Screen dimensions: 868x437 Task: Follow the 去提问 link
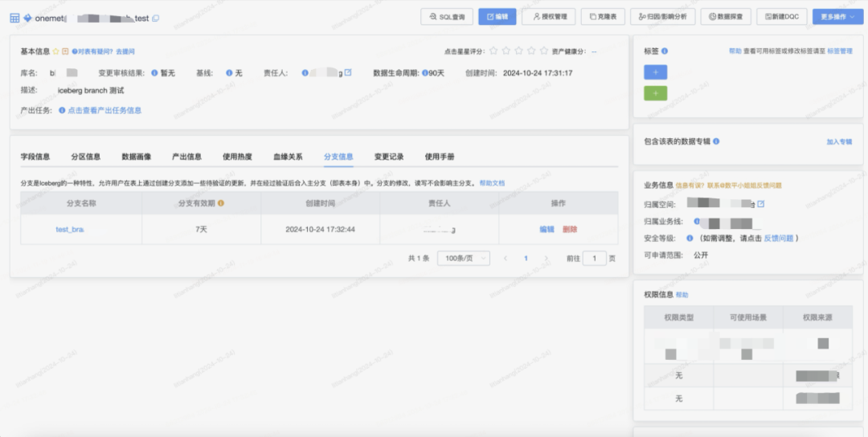[125, 51]
